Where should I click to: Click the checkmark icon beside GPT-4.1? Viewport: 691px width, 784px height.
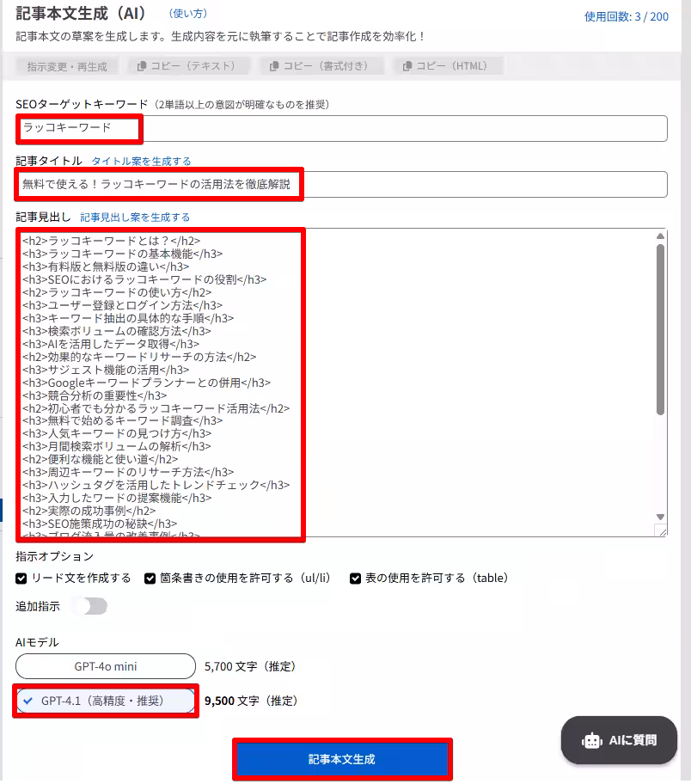[x=28, y=701]
